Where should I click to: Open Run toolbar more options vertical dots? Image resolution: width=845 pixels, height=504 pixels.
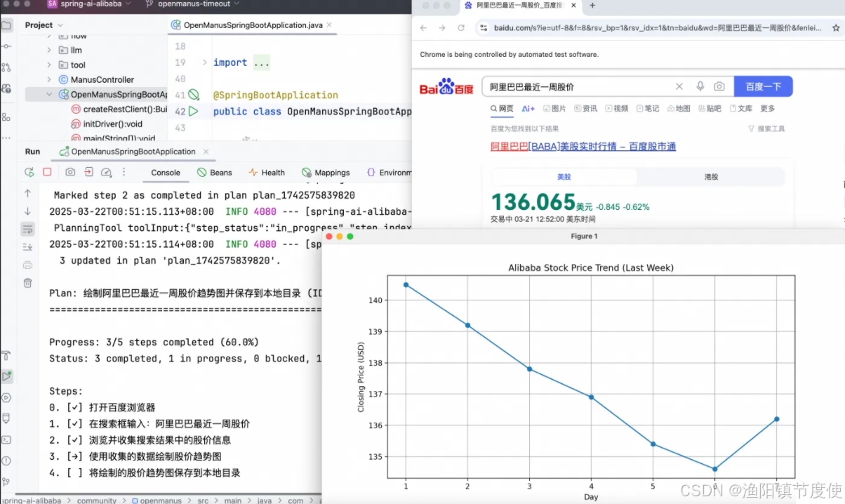coord(124,172)
